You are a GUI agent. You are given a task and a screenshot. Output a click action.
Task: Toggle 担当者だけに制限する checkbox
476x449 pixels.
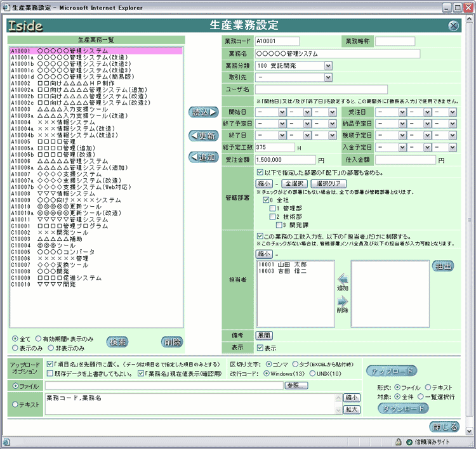point(260,236)
